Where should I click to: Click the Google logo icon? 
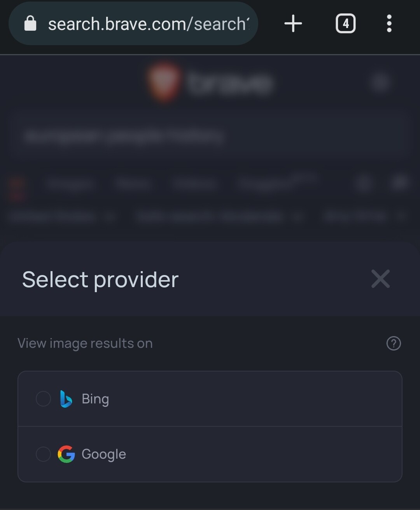point(66,454)
